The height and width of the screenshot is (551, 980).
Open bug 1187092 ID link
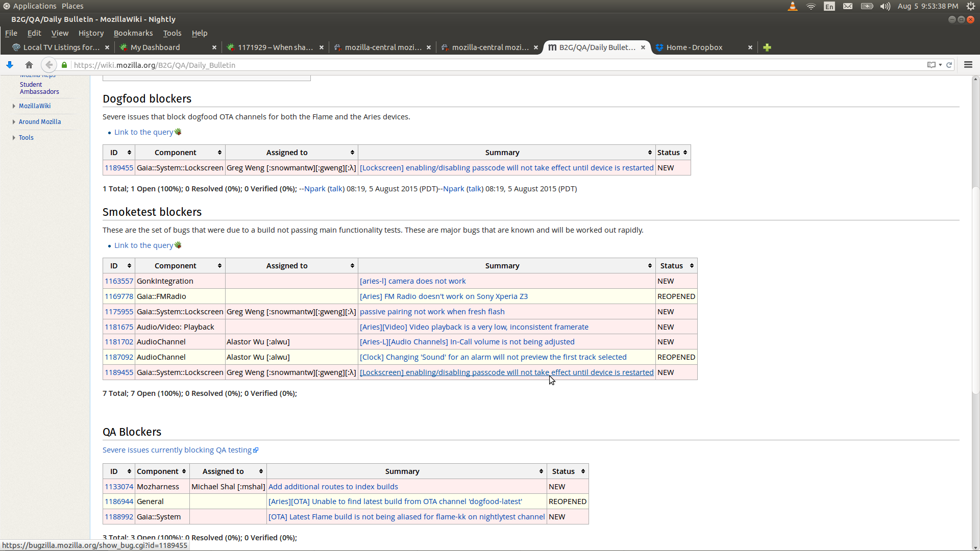click(119, 357)
